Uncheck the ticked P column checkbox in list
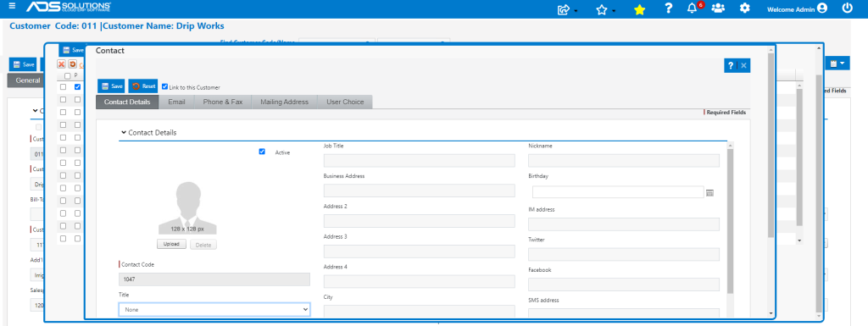The width and height of the screenshot is (868, 326). coord(77,86)
